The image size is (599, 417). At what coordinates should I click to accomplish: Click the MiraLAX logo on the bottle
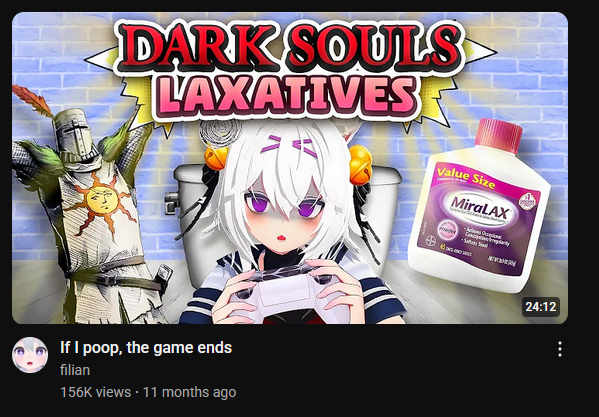(x=480, y=208)
